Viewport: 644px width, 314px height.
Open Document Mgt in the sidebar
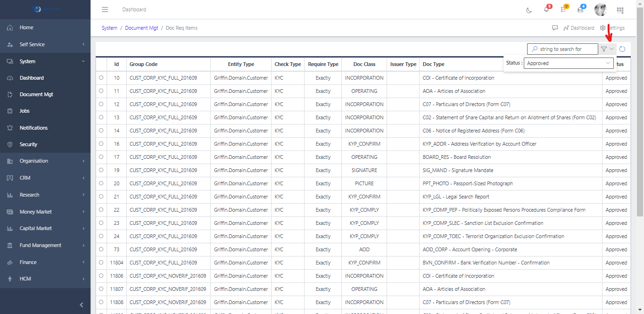coord(36,94)
